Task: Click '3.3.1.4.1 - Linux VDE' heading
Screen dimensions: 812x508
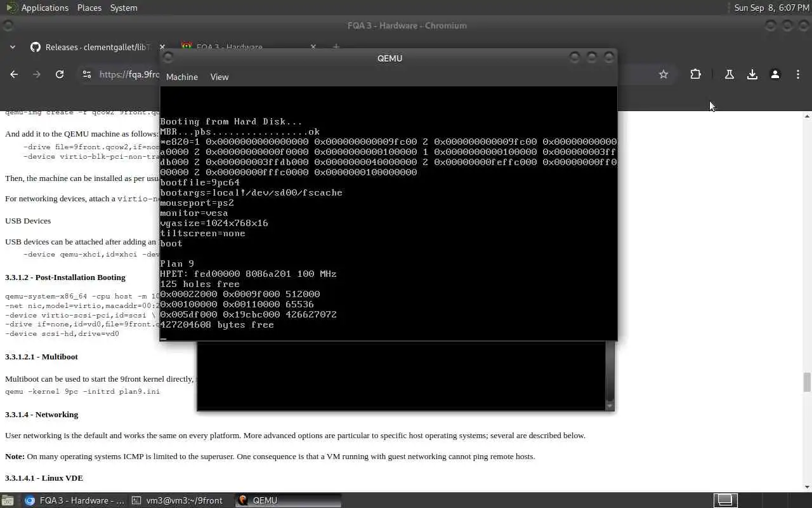Action: [x=44, y=478]
